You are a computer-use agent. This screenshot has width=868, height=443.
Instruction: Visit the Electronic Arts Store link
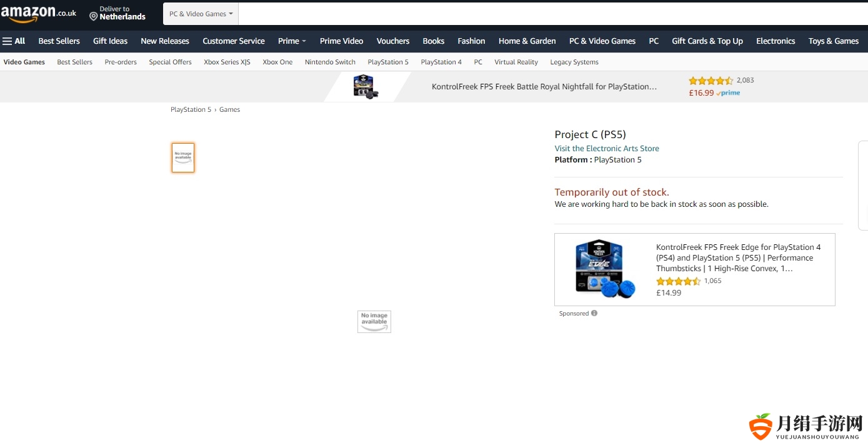[607, 149]
